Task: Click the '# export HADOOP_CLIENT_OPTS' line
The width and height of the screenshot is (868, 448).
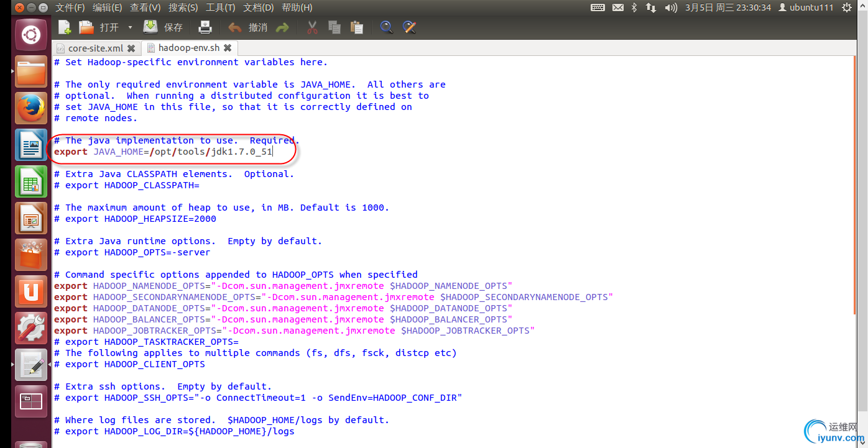Action: (x=130, y=364)
